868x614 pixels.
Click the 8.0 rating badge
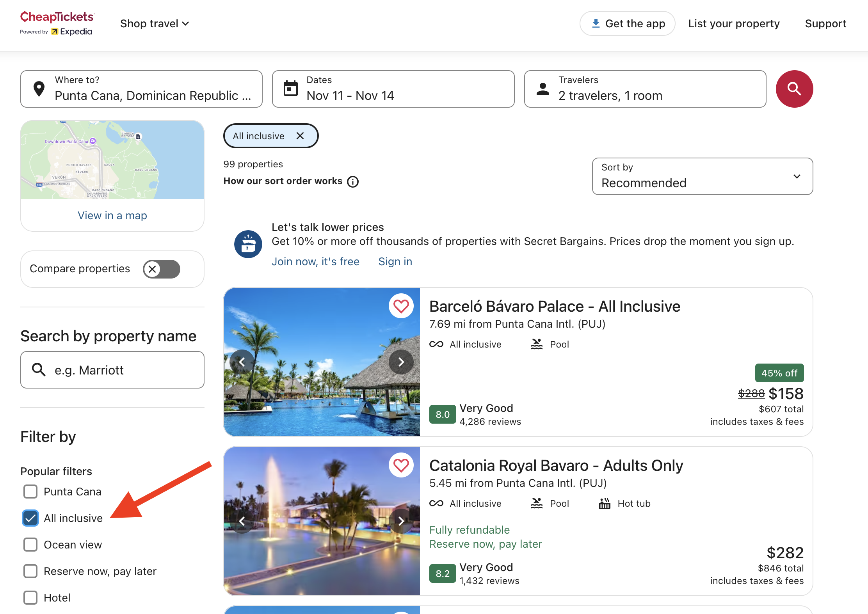(x=443, y=414)
